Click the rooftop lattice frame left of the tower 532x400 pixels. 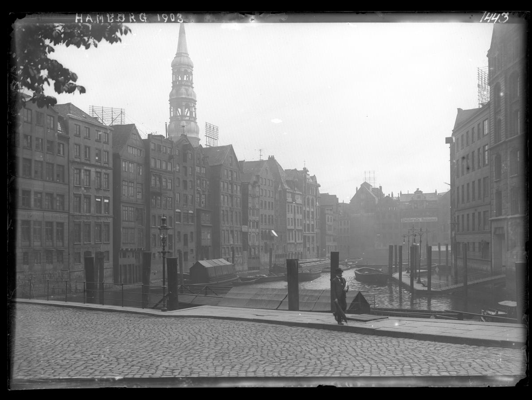[x=107, y=115]
